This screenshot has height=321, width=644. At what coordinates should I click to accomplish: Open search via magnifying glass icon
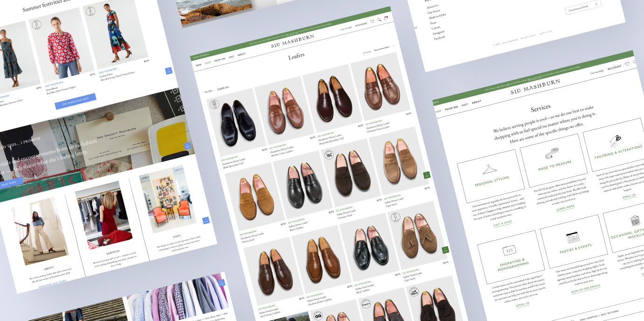(379, 20)
